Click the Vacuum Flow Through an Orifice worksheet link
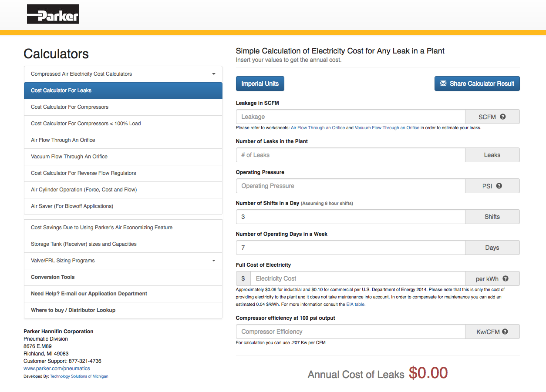Screen dimensions: 546x392 387,128
